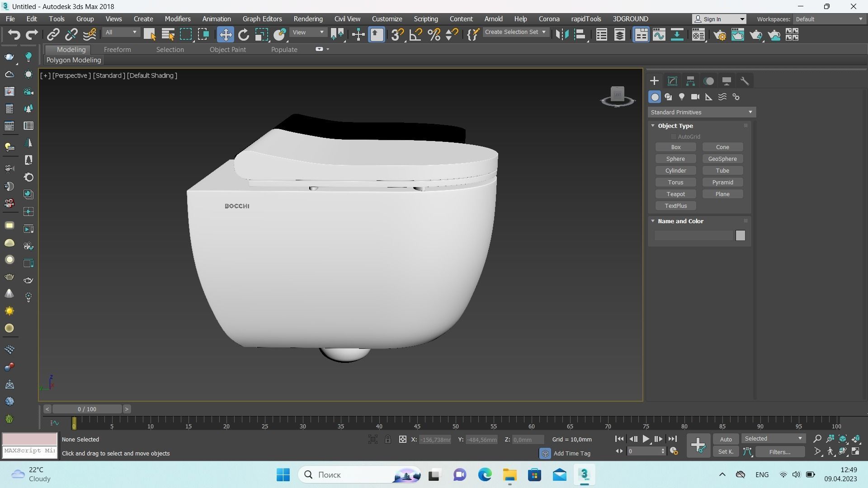Open Workspaces Default dropdown
The width and height of the screenshot is (868, 488).
(x=829, y=19)
